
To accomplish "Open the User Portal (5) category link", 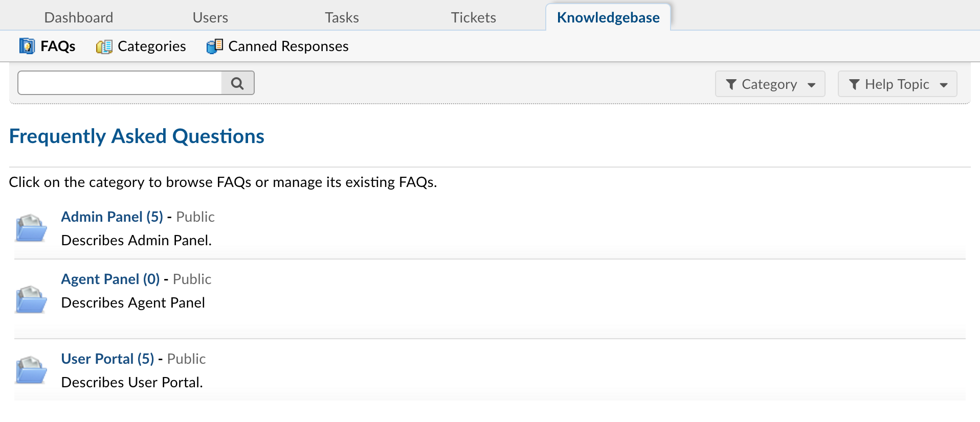I will pos(107,359).
